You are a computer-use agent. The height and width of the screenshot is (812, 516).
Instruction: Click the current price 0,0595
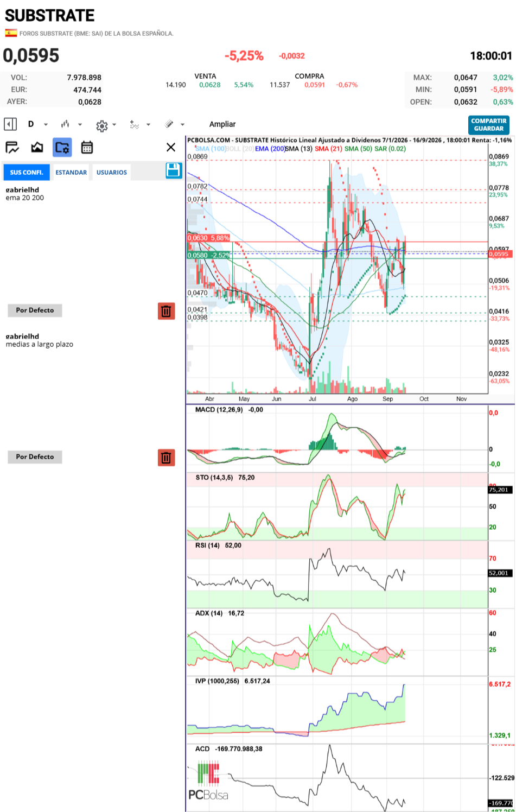[x=31, y=55]
